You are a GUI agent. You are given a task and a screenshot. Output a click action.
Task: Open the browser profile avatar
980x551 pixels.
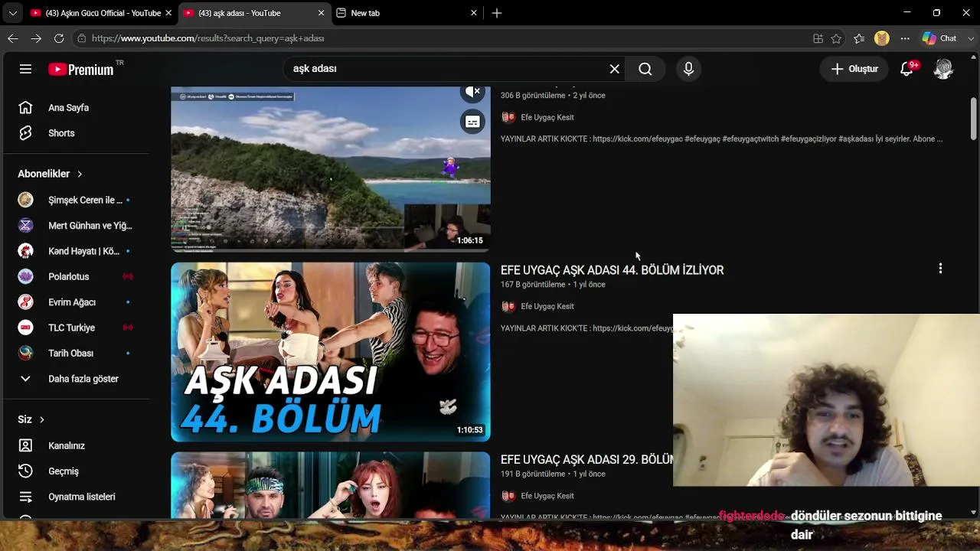pyautogui.click(x=882, y=38)
